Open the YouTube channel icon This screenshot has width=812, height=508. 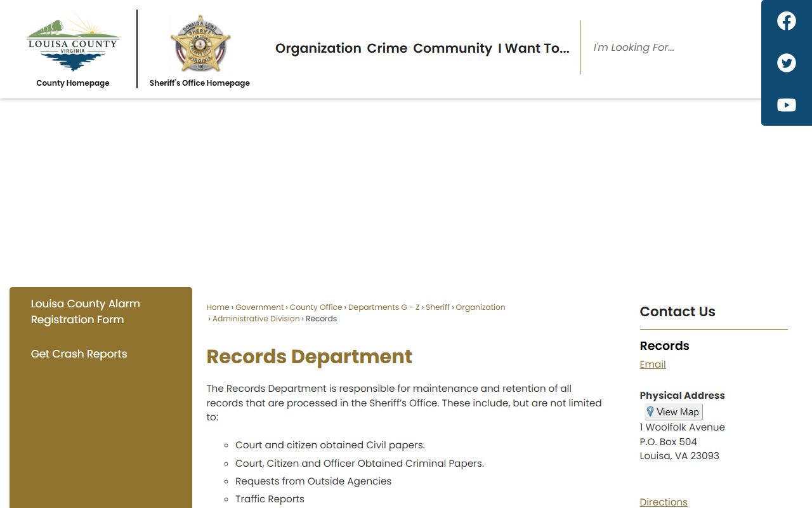coord(787,105)
